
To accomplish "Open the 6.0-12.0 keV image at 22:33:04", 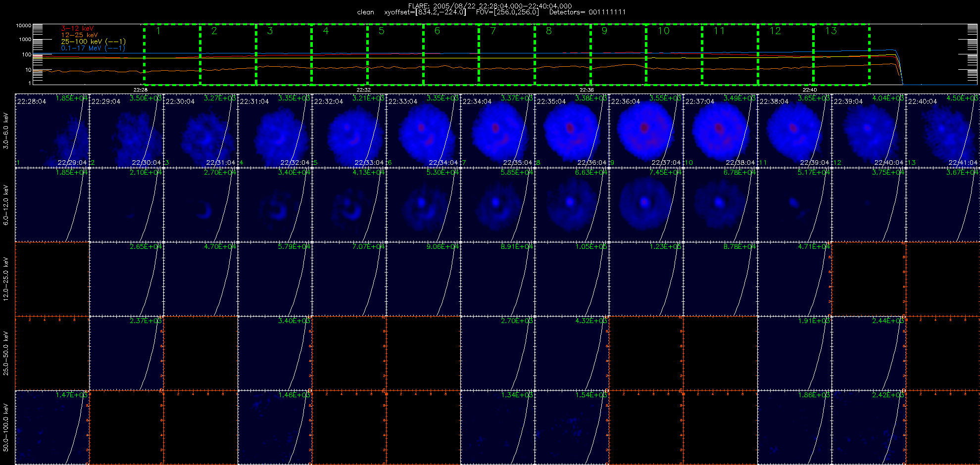I will pyautogui.click(x=423, y=204).
